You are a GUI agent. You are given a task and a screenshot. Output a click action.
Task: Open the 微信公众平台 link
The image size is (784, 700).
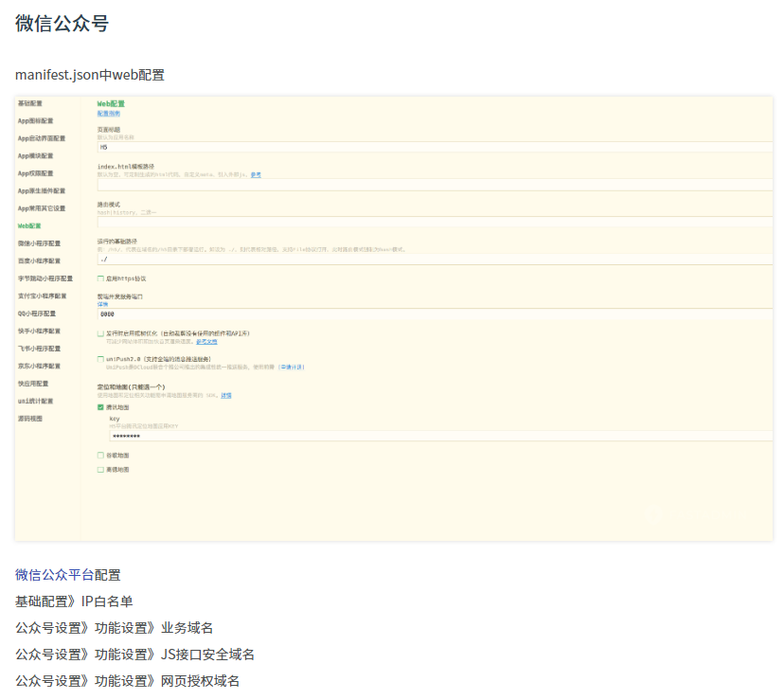(x=55, y=575)
